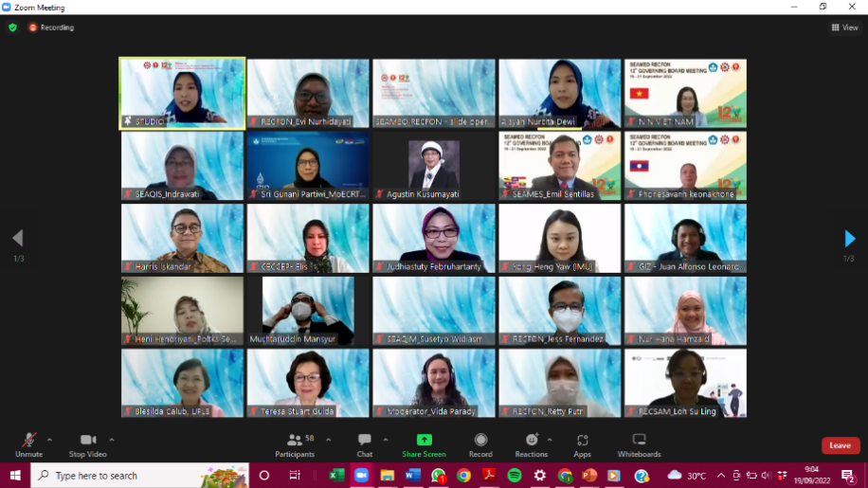Open the Reactions menu
The image size is (868, 488).
tap(532, 442)
